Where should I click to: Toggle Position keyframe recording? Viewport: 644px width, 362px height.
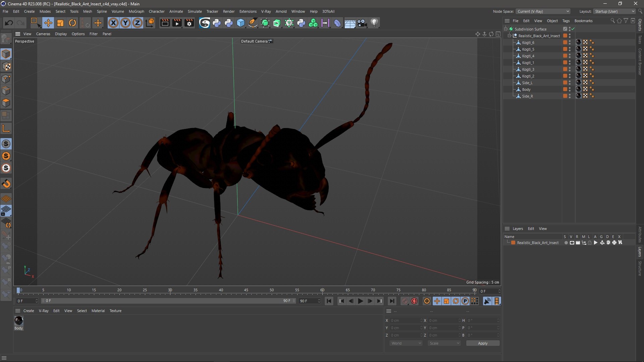point(437,301)
